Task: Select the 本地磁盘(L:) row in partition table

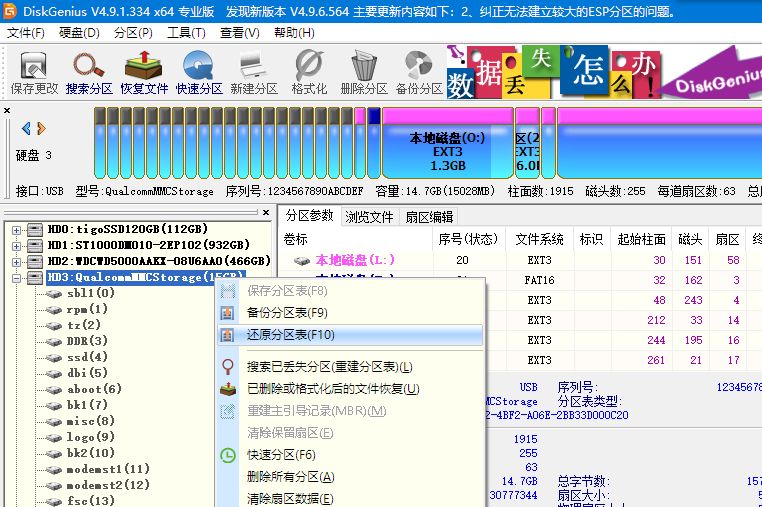Action: (520, 260)
